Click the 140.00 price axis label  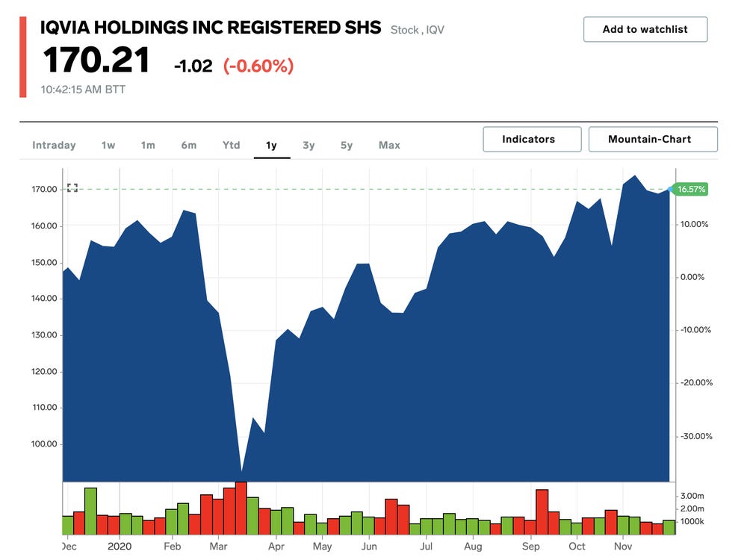click(44, 299)
